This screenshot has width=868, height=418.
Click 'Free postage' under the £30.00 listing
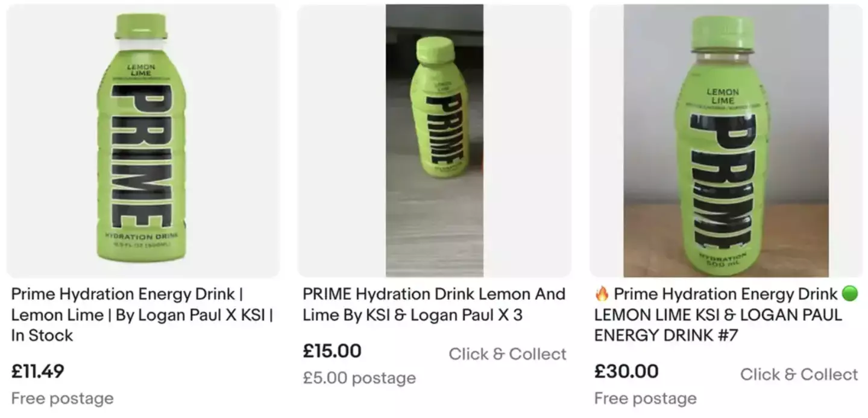coord(645,399)
